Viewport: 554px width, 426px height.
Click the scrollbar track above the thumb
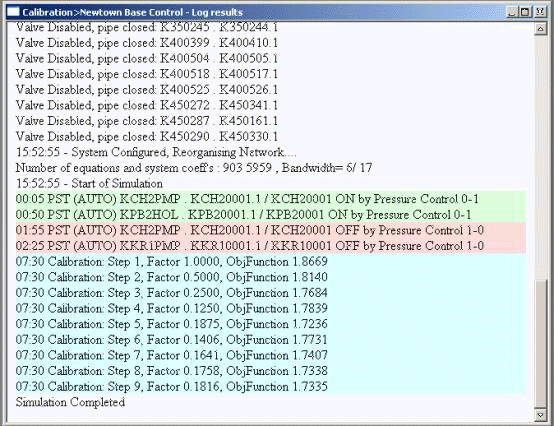540,157
